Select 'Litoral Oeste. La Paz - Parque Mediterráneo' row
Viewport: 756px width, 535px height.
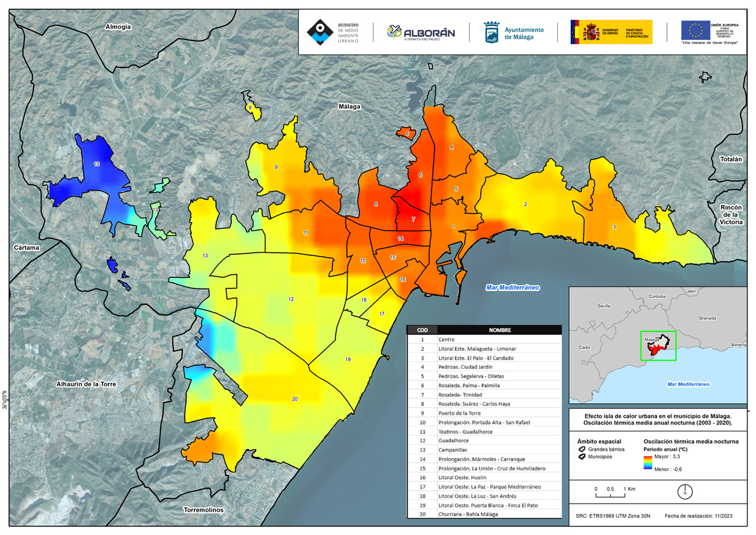click(484, 487)
